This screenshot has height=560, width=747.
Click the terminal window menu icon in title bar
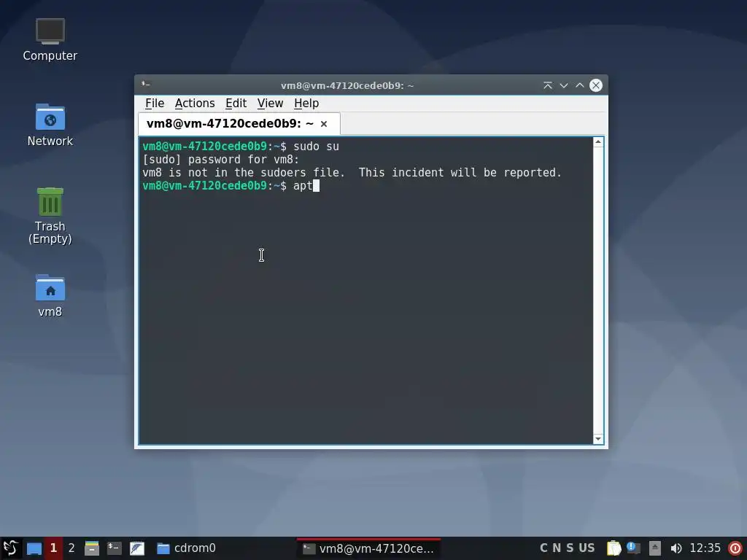click(146, 85)
